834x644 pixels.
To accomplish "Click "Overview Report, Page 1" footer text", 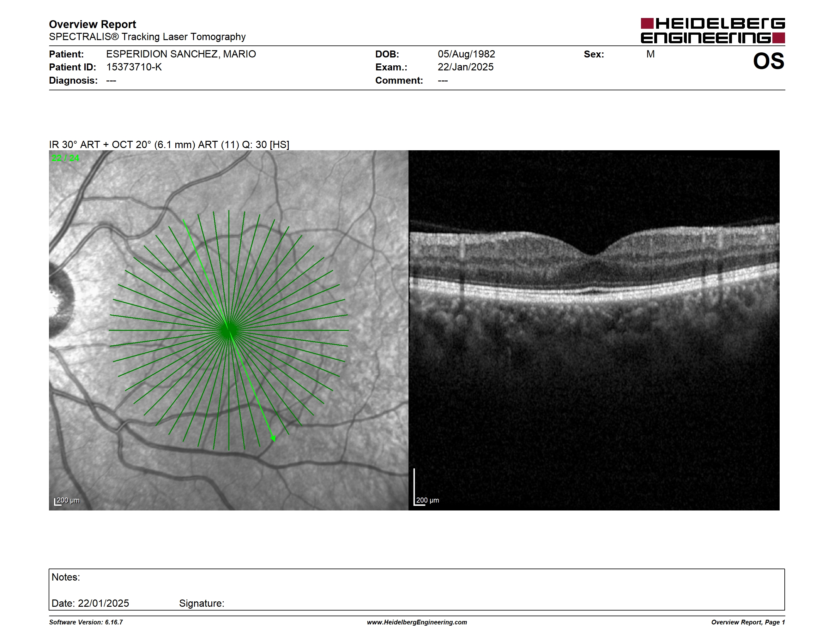I will (x=748, y=622).
